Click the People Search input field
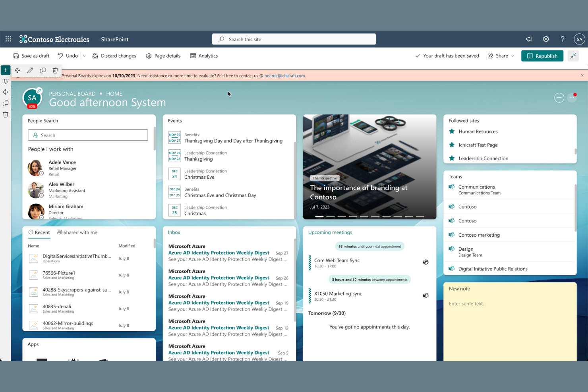Viewport: 588px width, 392px height. pos(88,135)
